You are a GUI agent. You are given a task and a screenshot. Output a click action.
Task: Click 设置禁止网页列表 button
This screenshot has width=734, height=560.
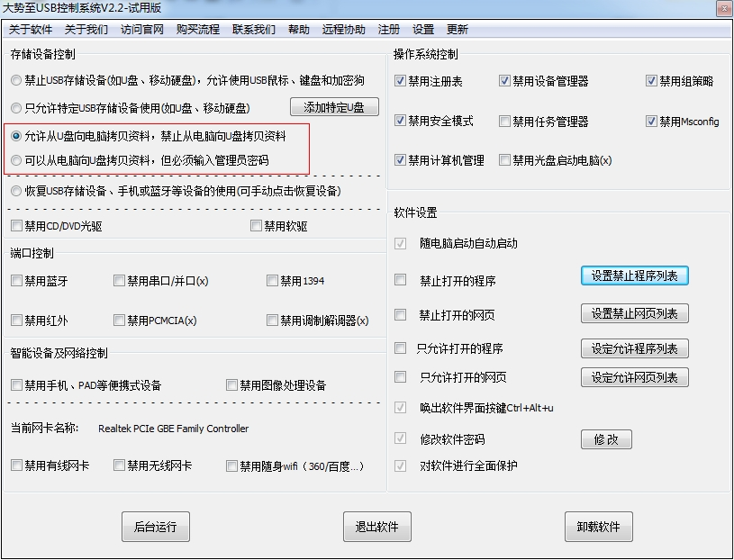[635, 313]
